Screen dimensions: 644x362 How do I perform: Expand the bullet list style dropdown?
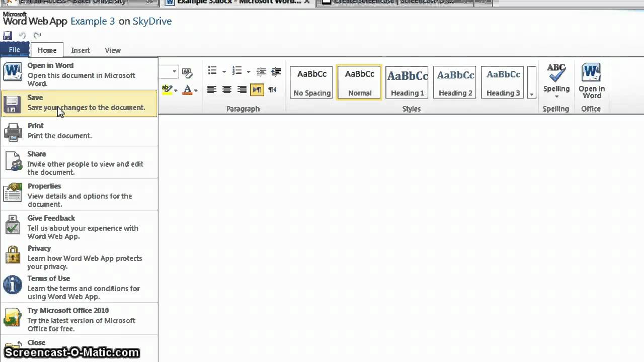point(224,71)
